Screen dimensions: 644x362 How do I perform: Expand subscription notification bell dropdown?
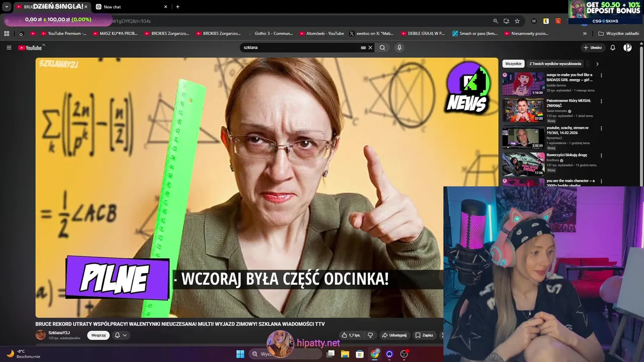[120, 335]
